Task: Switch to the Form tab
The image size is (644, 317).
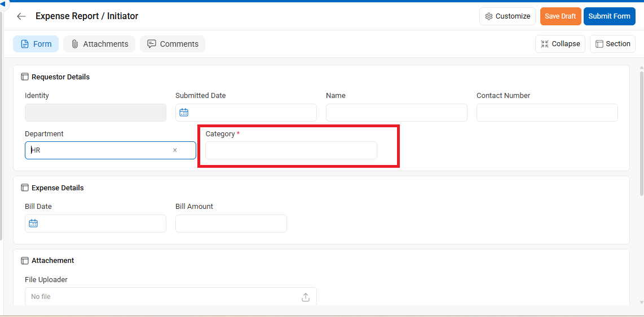Action: click(36, 44)
